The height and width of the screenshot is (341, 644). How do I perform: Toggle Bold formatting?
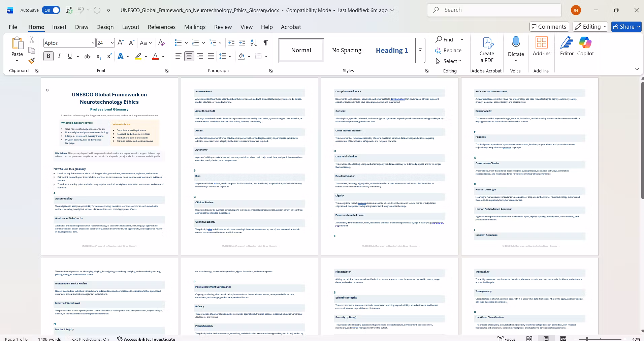point(49,56)
